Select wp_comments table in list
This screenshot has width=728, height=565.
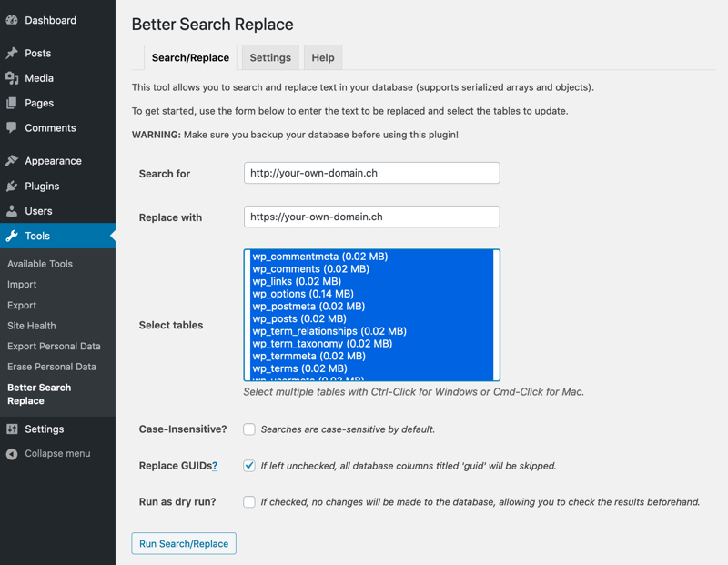click(x=371, y=268)
